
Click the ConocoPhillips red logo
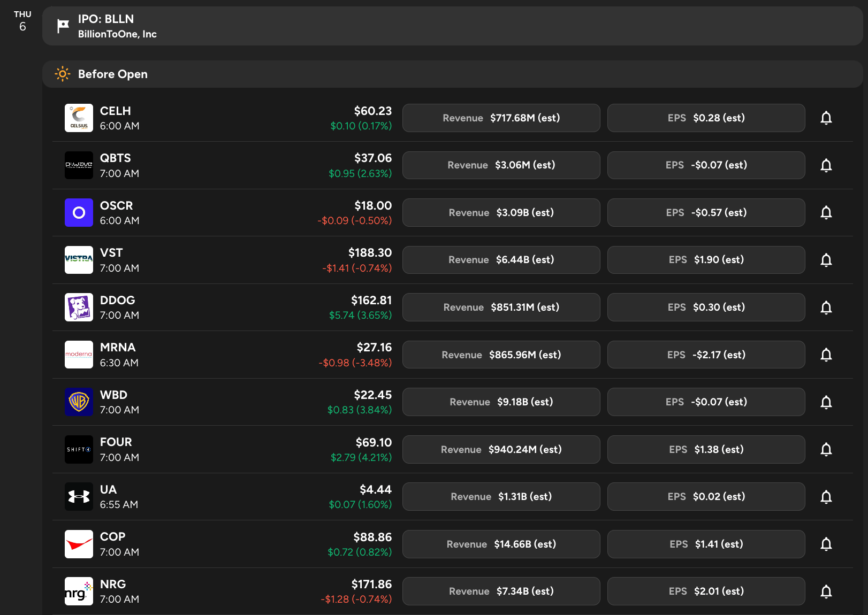(79, 544)
